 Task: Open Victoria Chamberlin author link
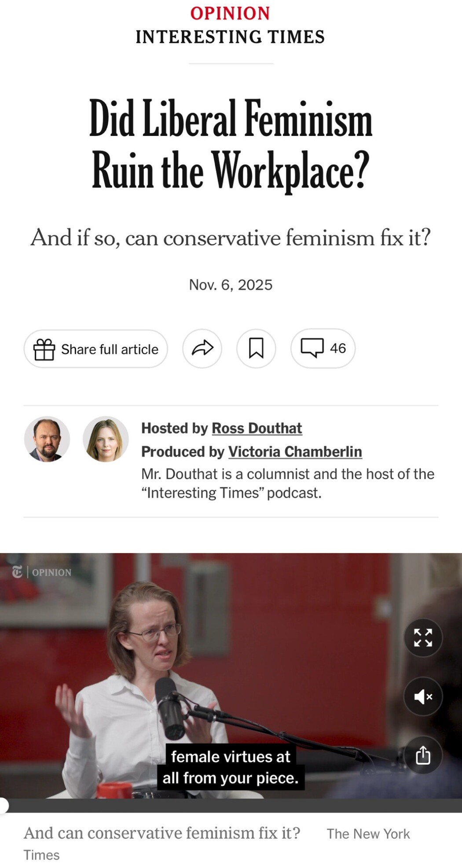[295, 451]
